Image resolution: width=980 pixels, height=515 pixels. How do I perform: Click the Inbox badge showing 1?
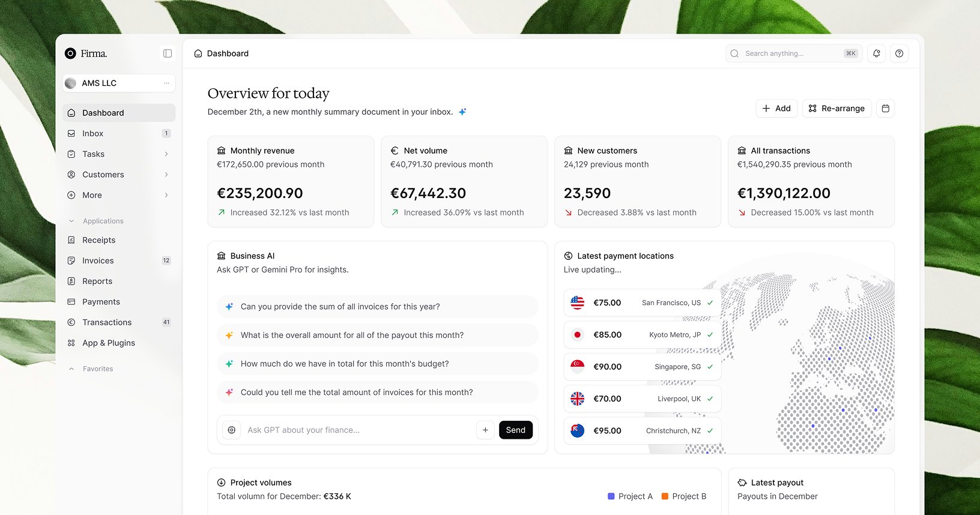point(166,133)
